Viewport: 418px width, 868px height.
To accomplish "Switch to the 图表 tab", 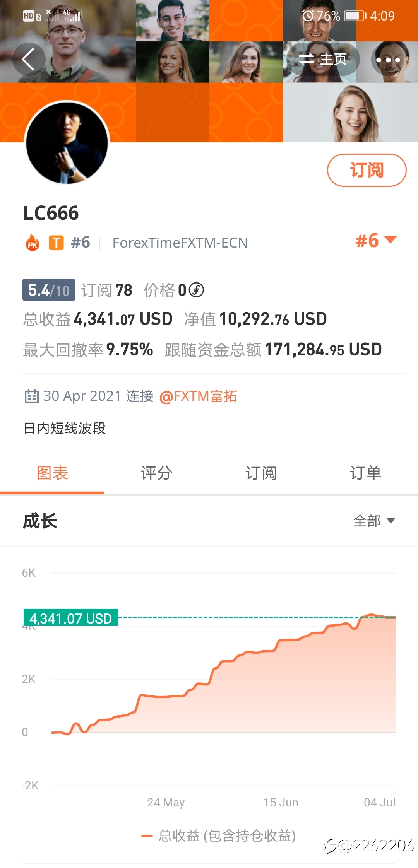I will [x=52, y=473].
